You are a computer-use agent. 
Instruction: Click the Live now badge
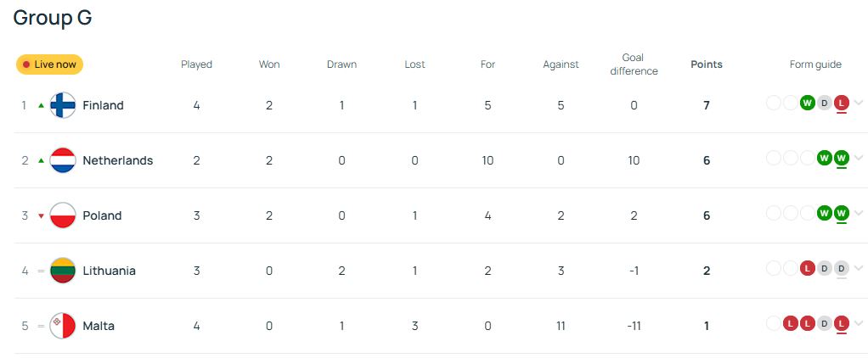point(50,64)
